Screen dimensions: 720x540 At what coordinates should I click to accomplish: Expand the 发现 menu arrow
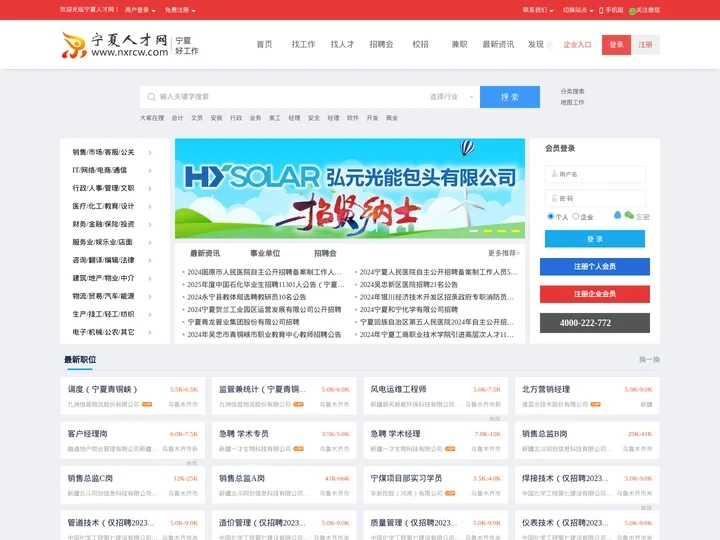550,45
